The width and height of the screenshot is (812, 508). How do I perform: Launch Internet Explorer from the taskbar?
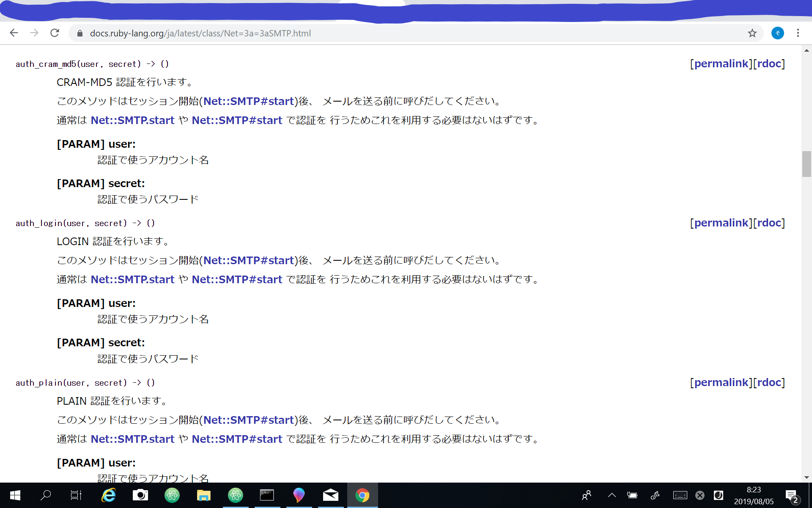(x=108, y=495)
